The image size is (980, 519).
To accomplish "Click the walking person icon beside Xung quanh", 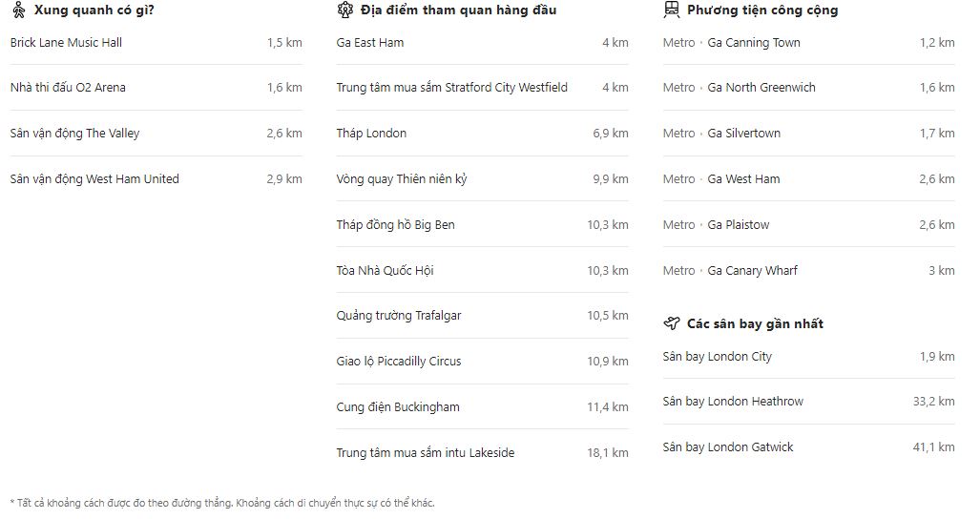I will pos(19,10).
